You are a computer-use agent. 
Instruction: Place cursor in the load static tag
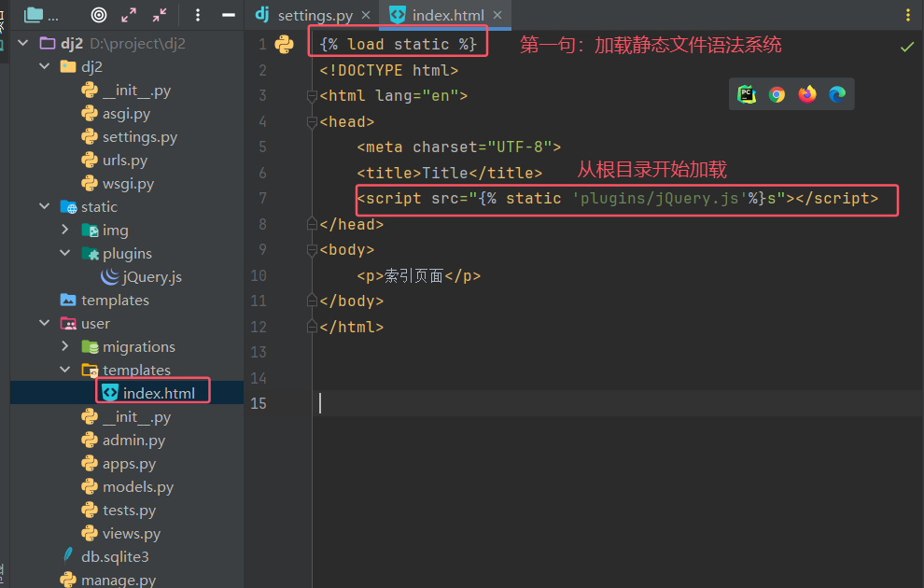(398, 44)
